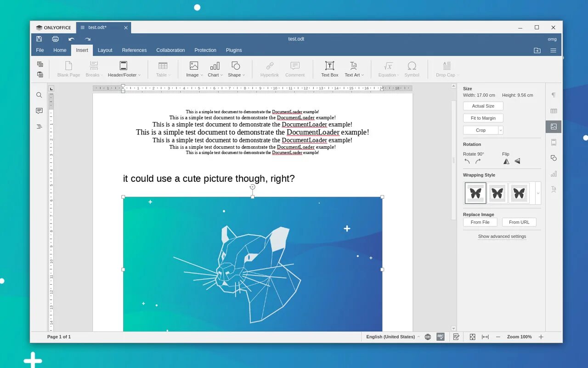Insert a Text Box
588x368 pixels.
(329, 69)
